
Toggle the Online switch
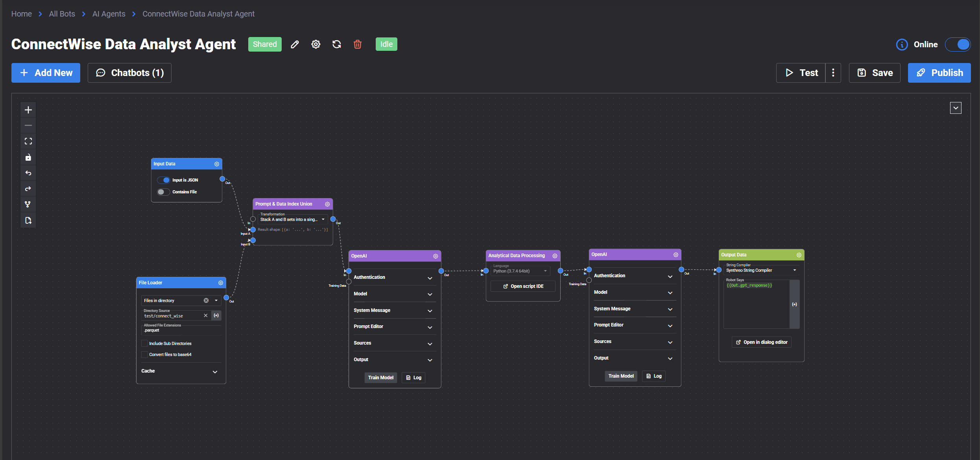click(958, 45)
